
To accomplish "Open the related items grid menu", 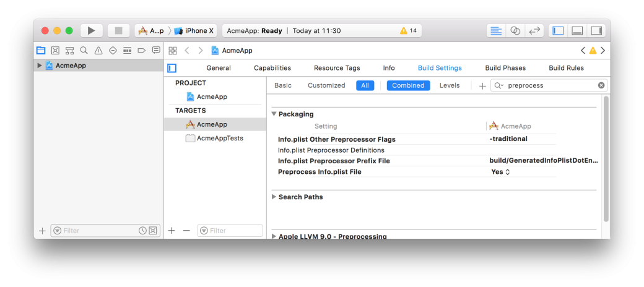I will (173, 51).
